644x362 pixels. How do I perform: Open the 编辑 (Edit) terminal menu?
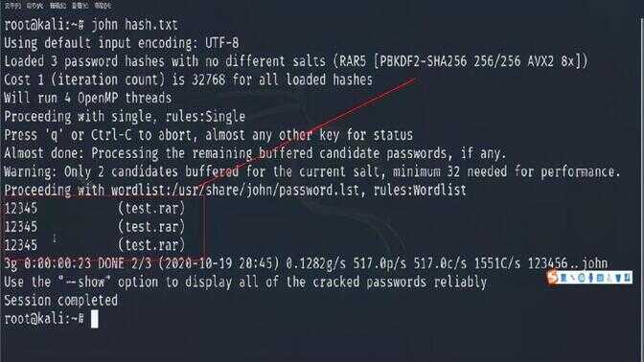[57, 6]
